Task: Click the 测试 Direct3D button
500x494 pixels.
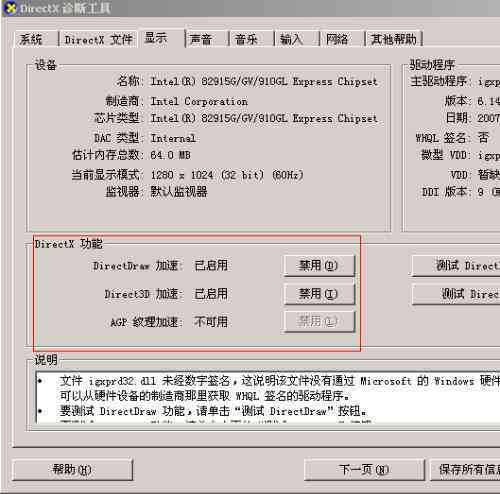Action: pos(456,294)
